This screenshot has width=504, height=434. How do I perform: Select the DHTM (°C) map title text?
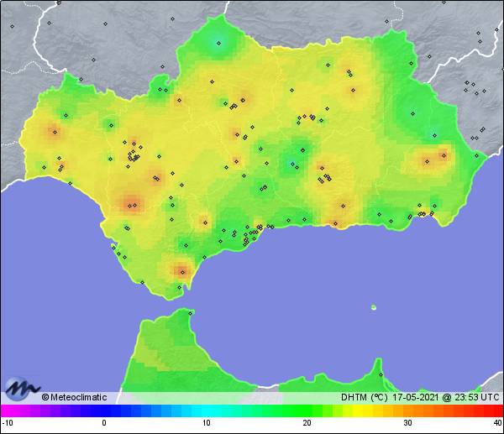[x=365, y=397]
